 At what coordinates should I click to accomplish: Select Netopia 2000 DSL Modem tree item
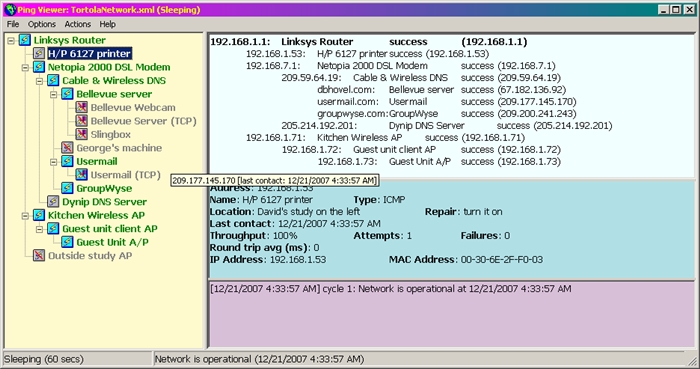point(109,67)
